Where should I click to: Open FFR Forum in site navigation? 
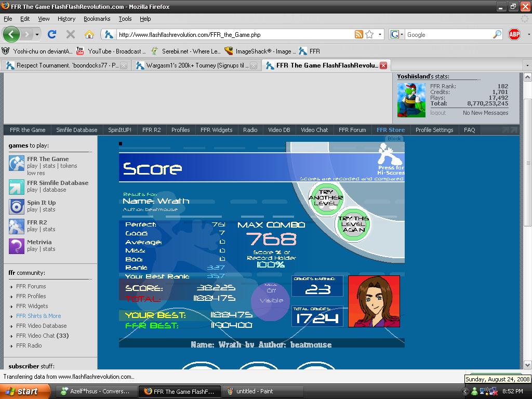pyautogui.click(x=352, y=129)
